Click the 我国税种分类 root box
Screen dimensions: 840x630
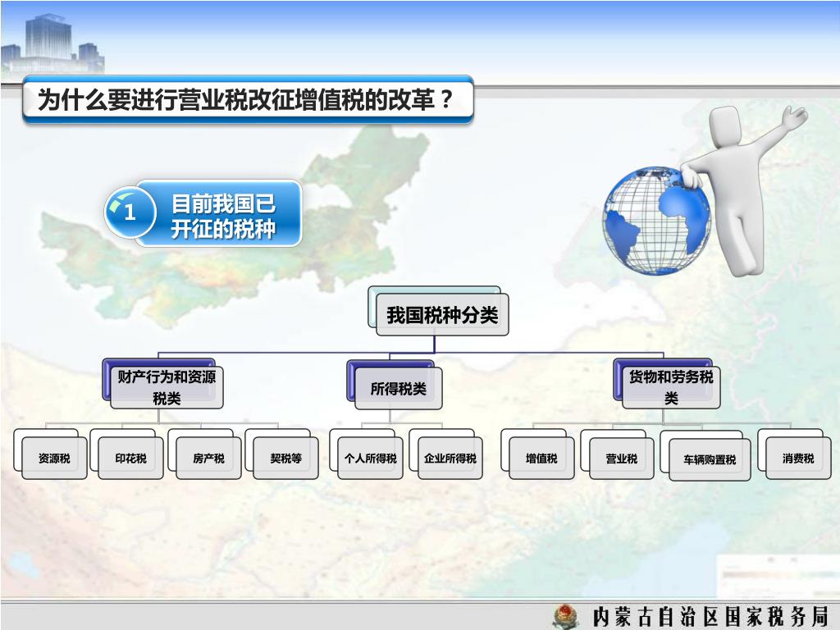click(x=442, y=314)
